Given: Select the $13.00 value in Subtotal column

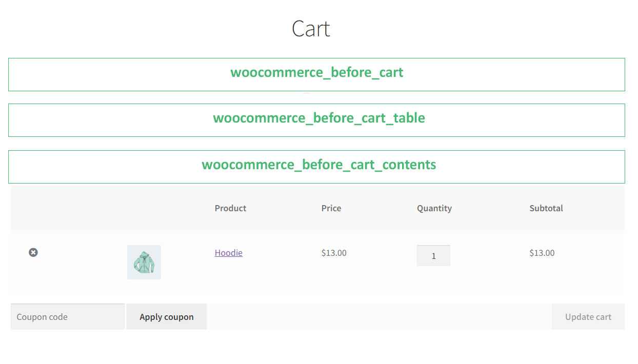Looking at the screenshot, I should 542,253.
